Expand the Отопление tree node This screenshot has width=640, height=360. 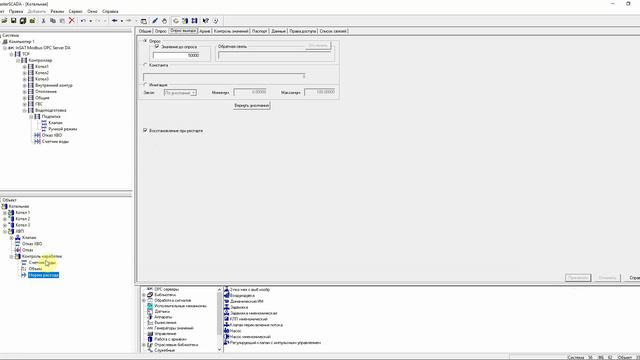pos(24,91)
